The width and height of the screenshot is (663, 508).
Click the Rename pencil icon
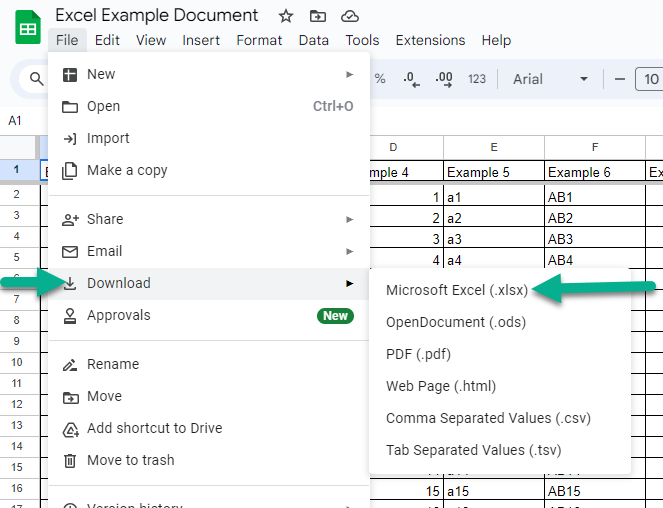click(70, 365)
